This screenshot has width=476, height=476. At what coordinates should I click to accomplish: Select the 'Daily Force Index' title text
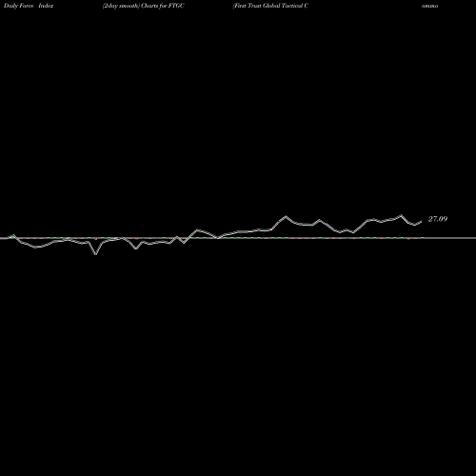(x=29, y=6)
